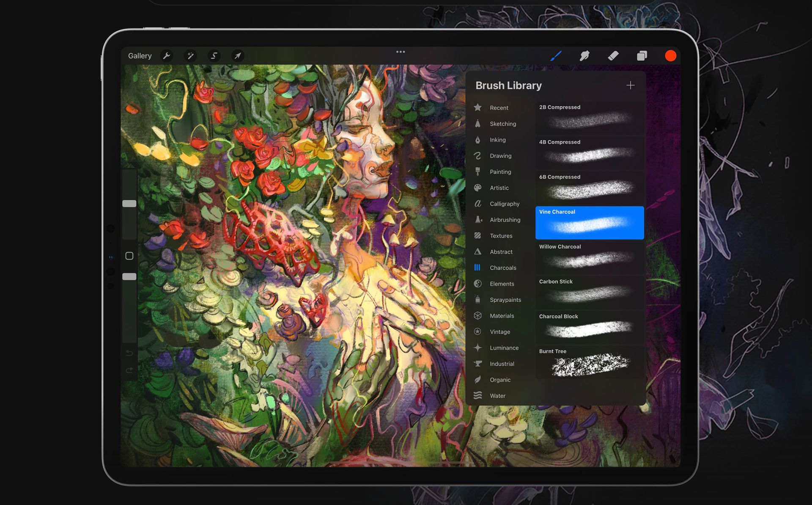Switch to the Charcoals category

[x=503, y=268]
